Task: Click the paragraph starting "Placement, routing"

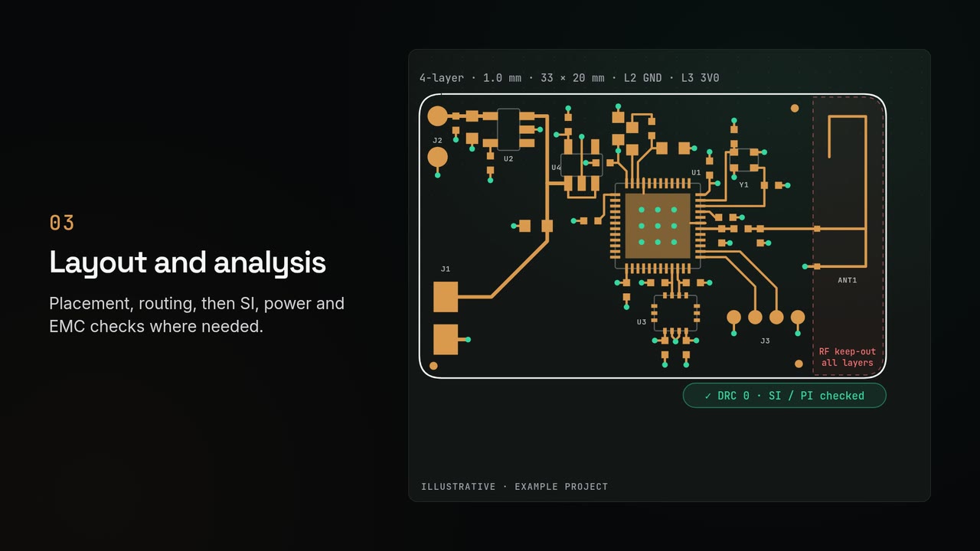Action: point(197,315)
